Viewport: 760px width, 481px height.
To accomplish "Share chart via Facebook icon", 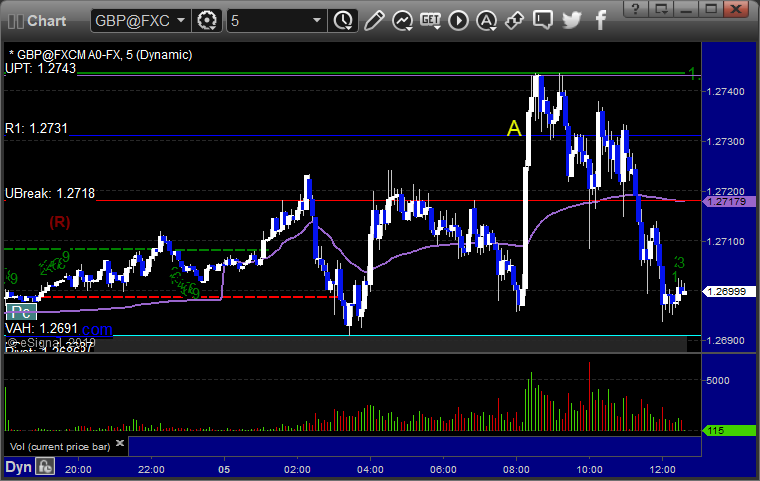I will [x=601, y=21].
